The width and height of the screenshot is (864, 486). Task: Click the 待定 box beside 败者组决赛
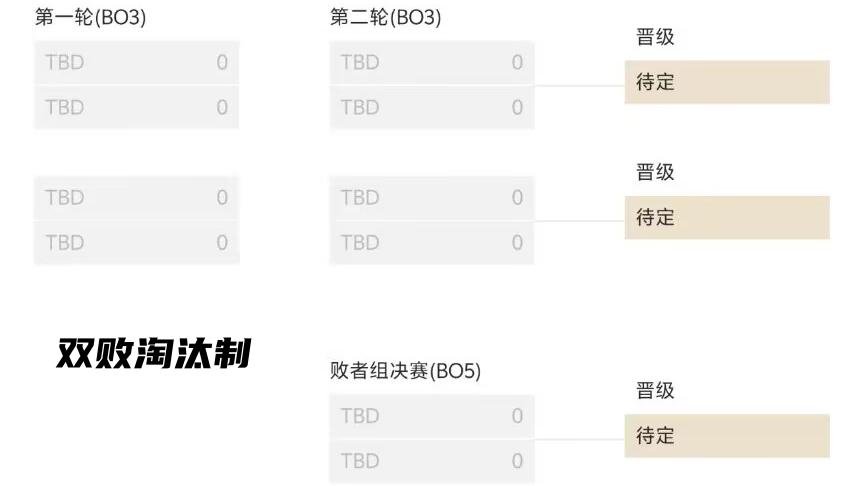727,436
